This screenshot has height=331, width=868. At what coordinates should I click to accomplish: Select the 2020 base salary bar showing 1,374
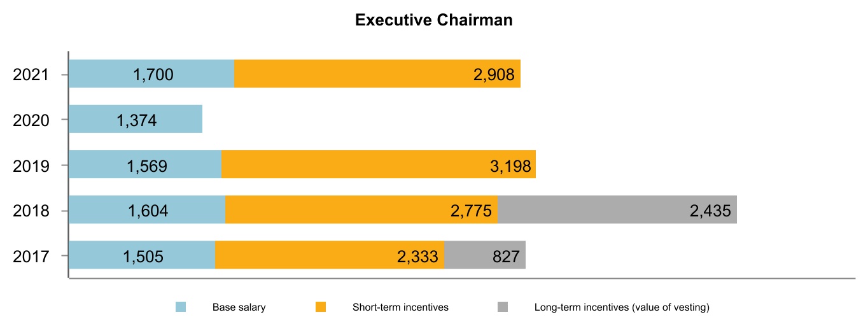click(136, 119)
